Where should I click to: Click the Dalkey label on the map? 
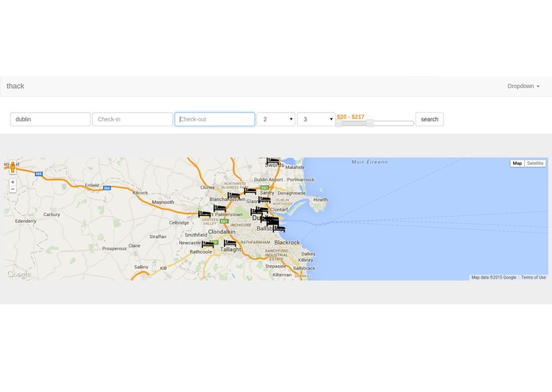[x=308, y=254]
